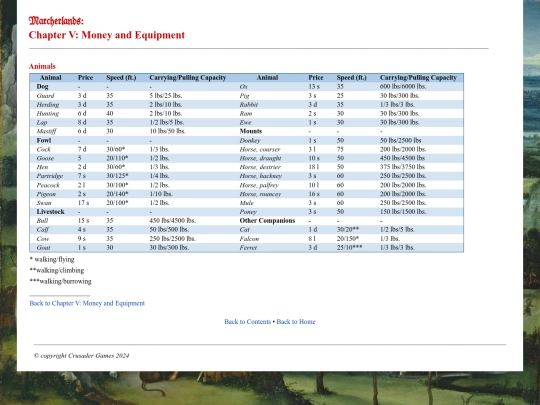Click the Marcherlands gothic title

point(56,21)
